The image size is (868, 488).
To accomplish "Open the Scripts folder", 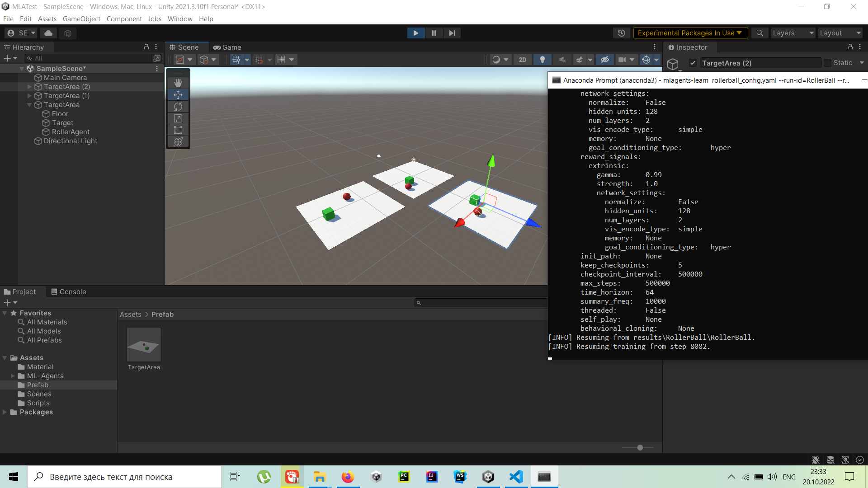I will click(x=38, y=403).
